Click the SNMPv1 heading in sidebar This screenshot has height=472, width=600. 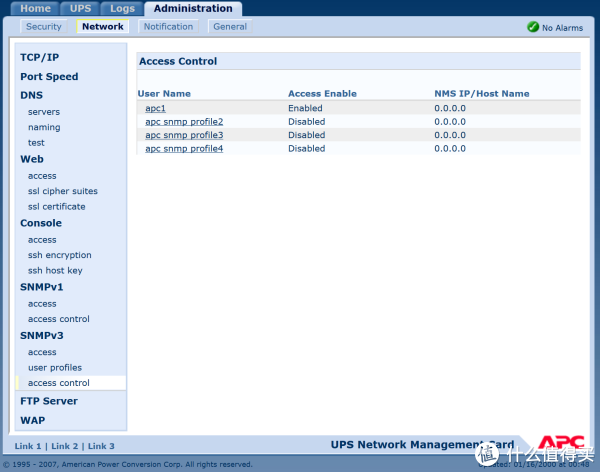[x=41, y=287]
